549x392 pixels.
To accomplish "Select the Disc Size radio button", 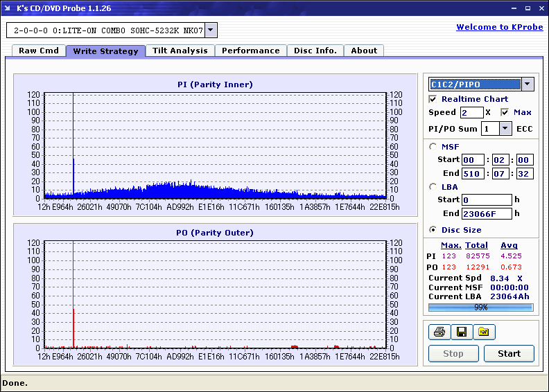I will (x=433, y=230).
